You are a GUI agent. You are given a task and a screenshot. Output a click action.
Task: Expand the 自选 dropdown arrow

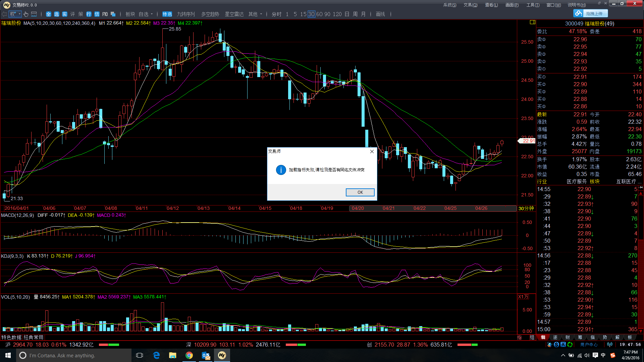(152, 14)
